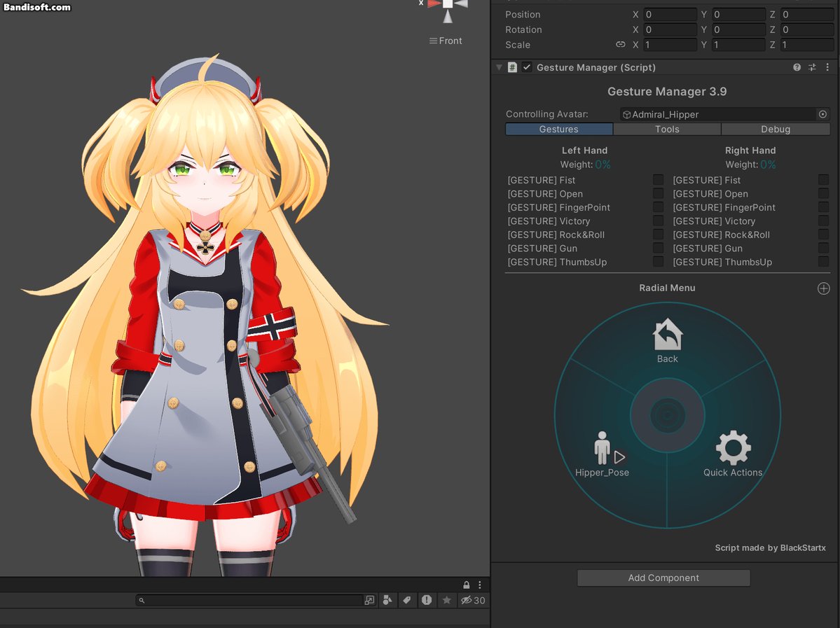This screenshot has width=840, height=628.
Task: Click Search by Type icon
Action: coord(387,600)
